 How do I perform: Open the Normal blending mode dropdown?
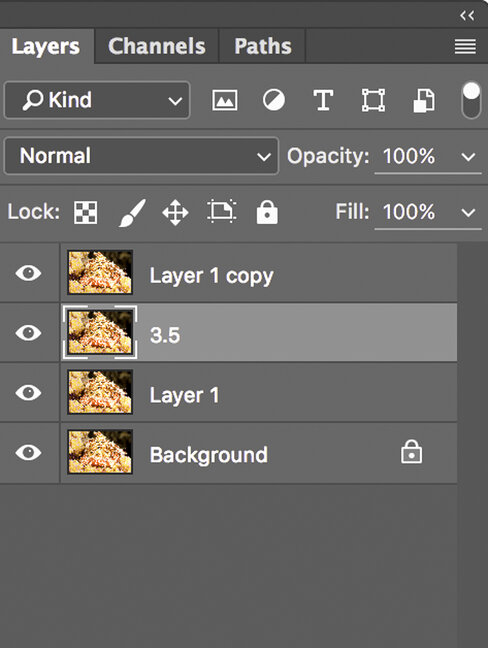[x=141, y=156]
